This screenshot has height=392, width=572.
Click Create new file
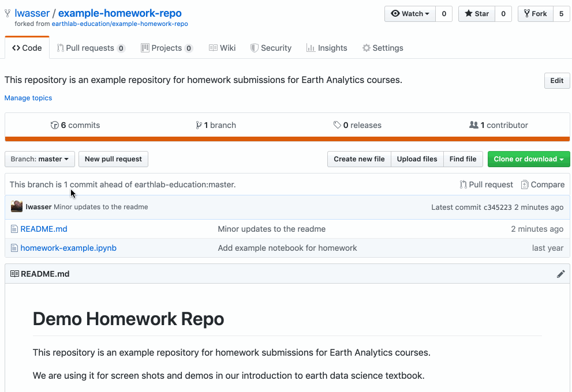360,159
